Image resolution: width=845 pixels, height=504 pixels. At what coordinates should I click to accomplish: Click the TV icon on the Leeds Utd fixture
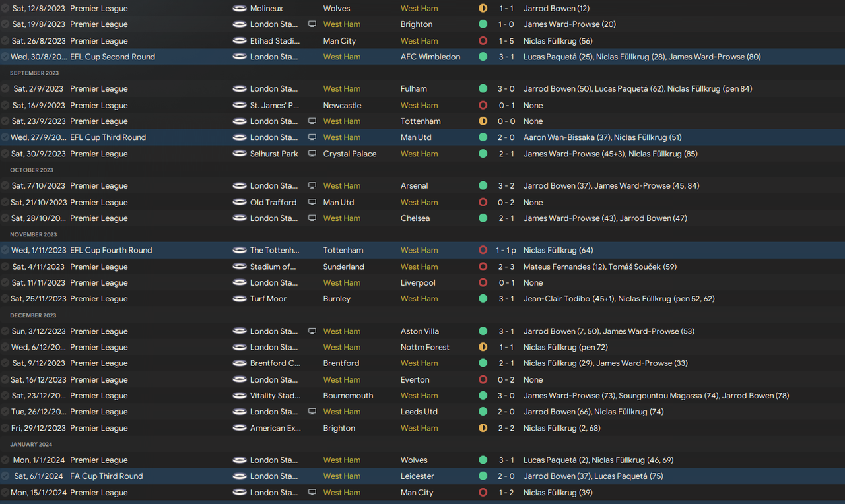(312, 412)
